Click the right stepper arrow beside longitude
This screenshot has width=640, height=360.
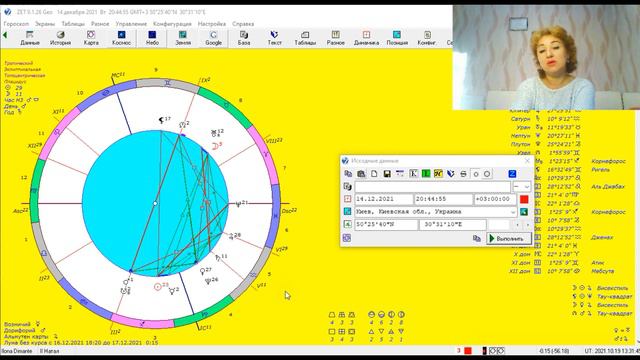point(527,225)
